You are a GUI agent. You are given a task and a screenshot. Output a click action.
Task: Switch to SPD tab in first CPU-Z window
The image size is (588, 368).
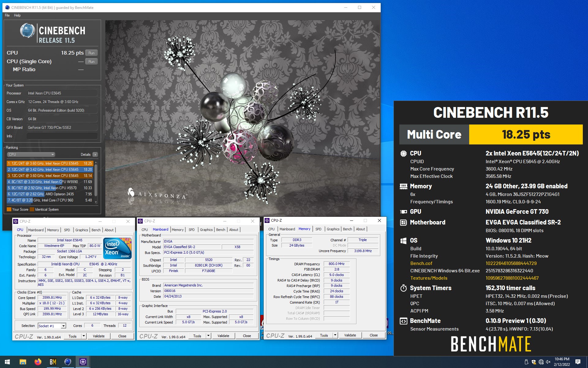(x=67, y=230)
